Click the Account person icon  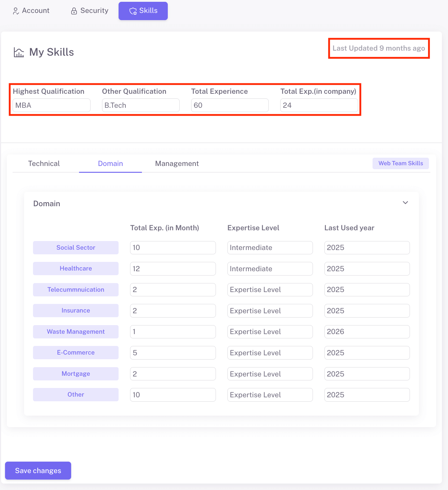16,11
